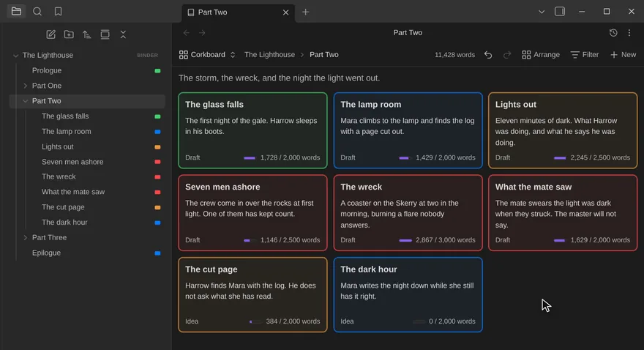This screenshot has height=350, width=644.
Task: Switch view using Corkboard dropdown
Action: coord(207,55)
